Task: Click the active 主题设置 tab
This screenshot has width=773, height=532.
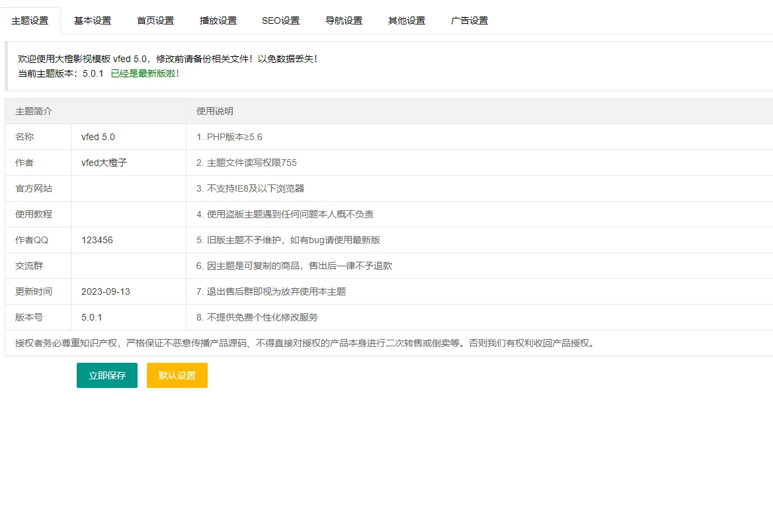Action: click(30, 20)
